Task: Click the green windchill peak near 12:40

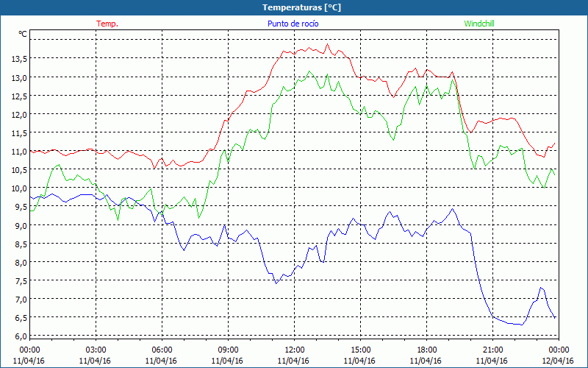Action: [x=309, y=71]
